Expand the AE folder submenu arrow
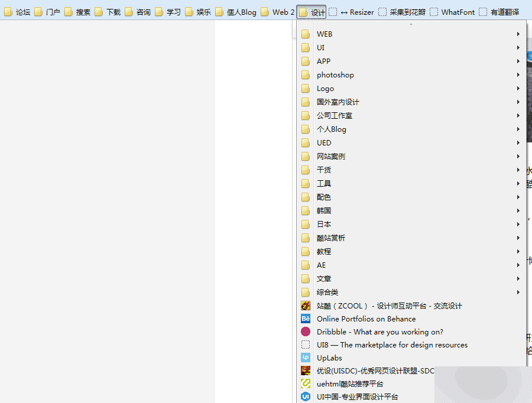This screenshot has width=532, height=403. pyautogui.click(x=518, y=265)
